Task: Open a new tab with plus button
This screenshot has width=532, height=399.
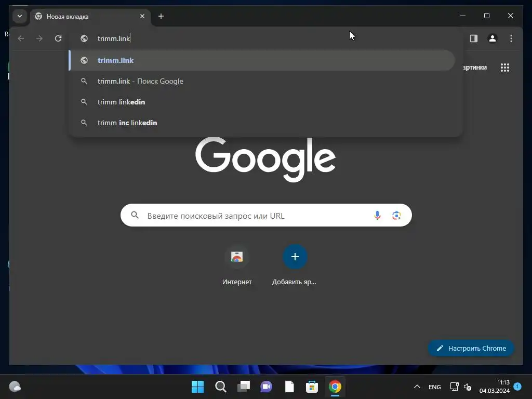Action: (x=161, y=16)
